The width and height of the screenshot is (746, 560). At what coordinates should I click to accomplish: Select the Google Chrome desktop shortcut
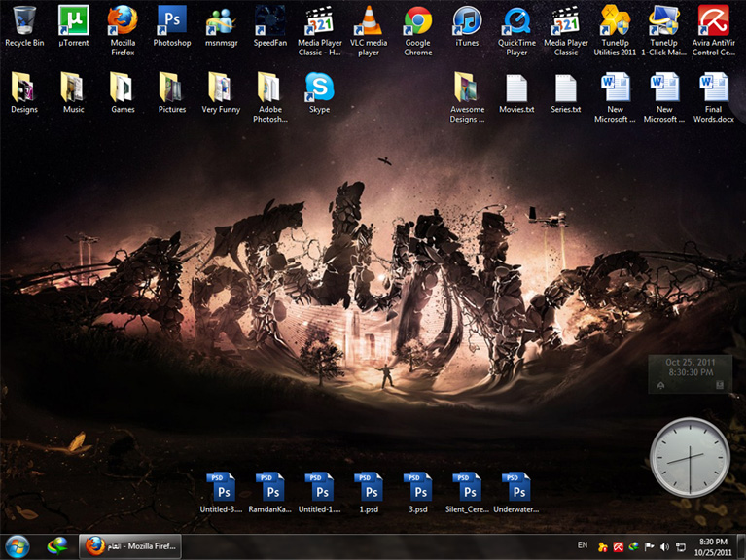pos(417,31)
